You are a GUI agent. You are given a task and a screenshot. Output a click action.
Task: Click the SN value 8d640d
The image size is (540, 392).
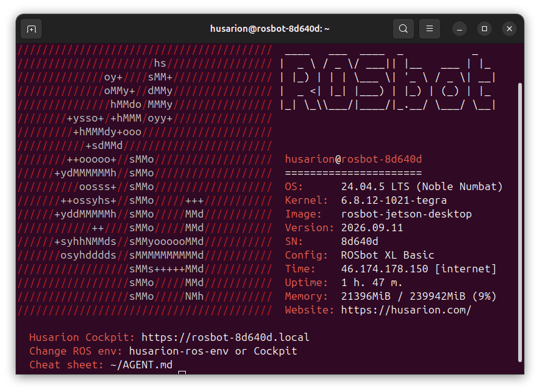[x=360, y=241]
